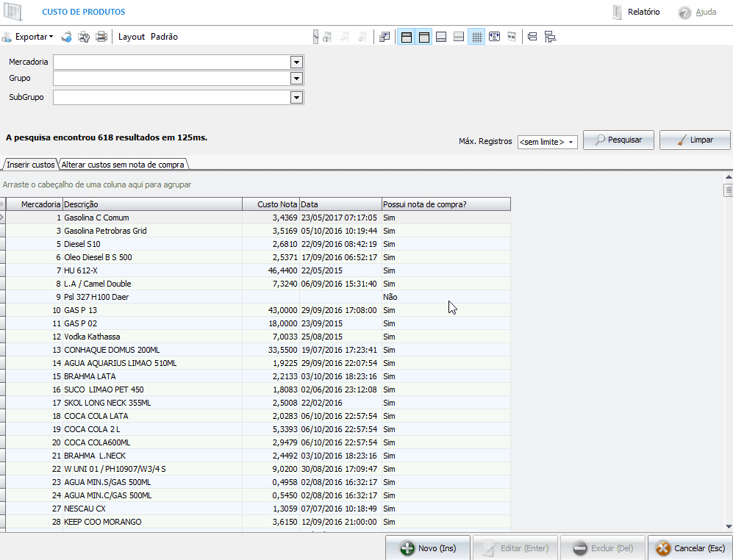Click the Custo de Produtos window icon
Viewport: 733px width, 560px height.
(x=13, y=12)
